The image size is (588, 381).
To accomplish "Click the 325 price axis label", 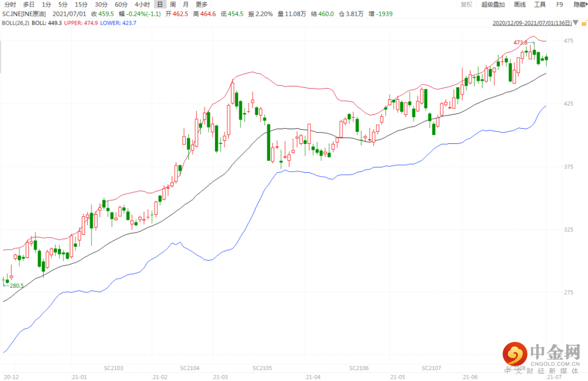I will (x=568, y=229).
